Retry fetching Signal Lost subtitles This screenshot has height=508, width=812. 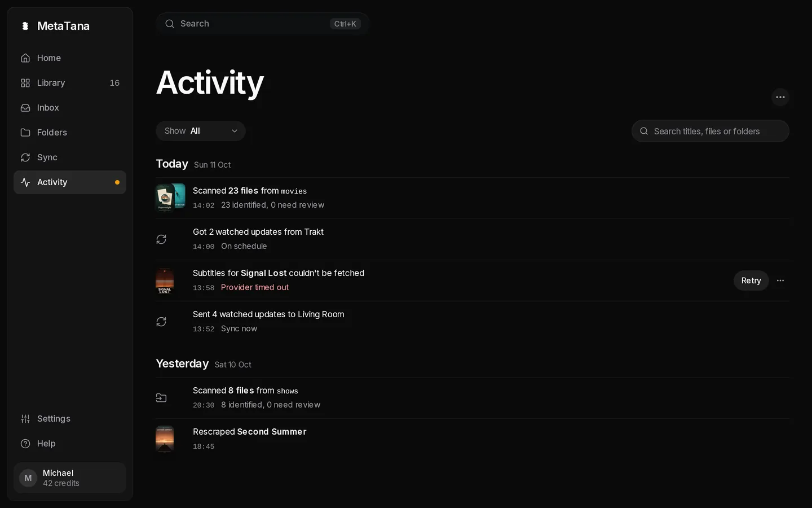(751, 281)
